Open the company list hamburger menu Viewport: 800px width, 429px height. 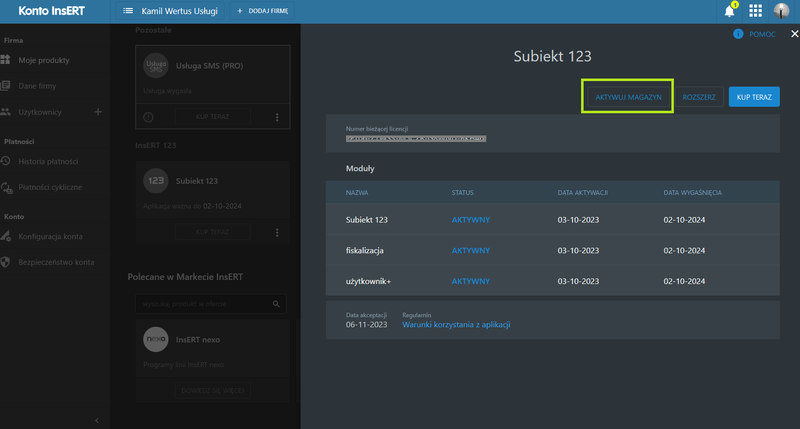pos(128,11)
